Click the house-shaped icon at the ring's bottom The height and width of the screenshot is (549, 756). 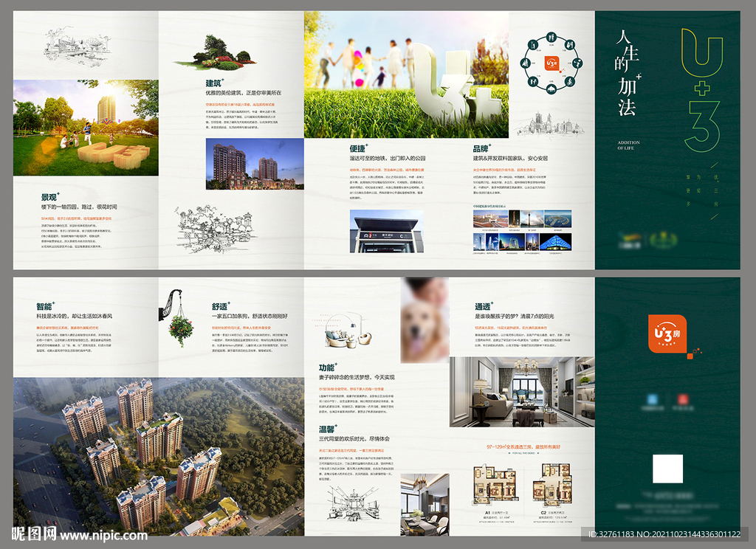(x=551, y=89)
